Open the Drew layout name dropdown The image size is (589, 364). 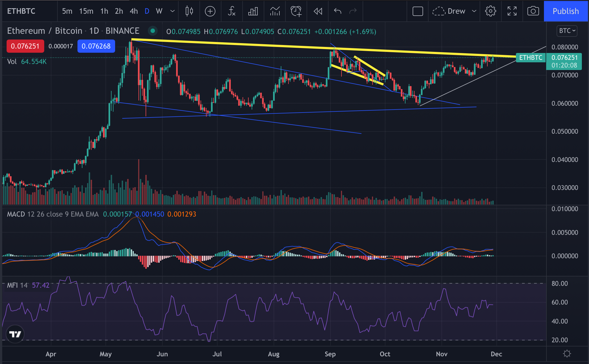[474, 11]
